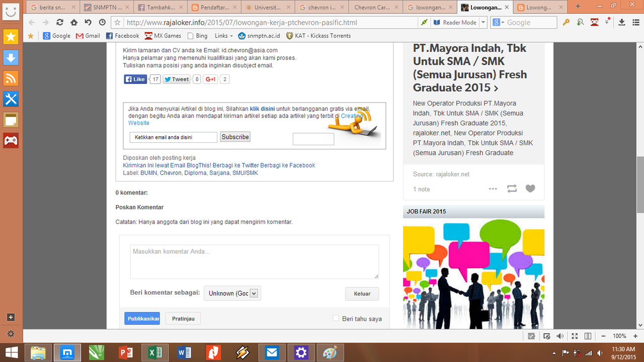Viewport: 644px width, 362px height.
Task: Click the Keluar button
Action: click(x=362, y=294)
